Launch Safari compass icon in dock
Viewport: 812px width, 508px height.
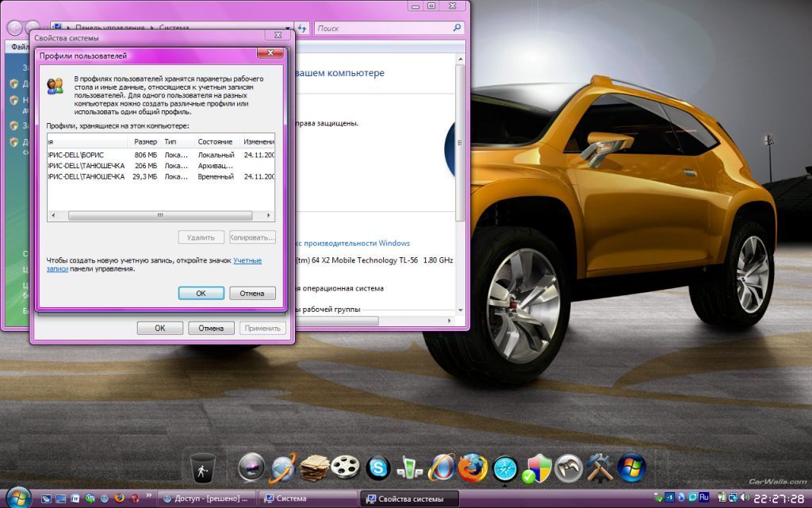point(504,468)
